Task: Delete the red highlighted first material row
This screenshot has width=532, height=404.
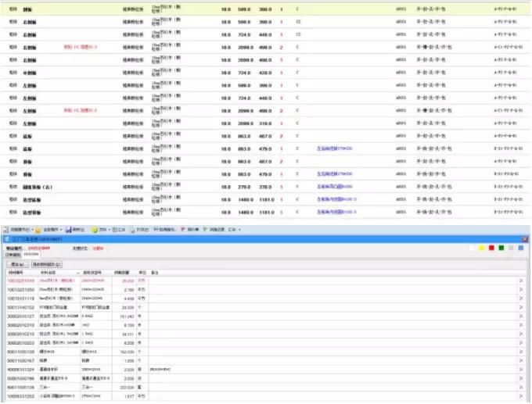Action: (521, 281)
